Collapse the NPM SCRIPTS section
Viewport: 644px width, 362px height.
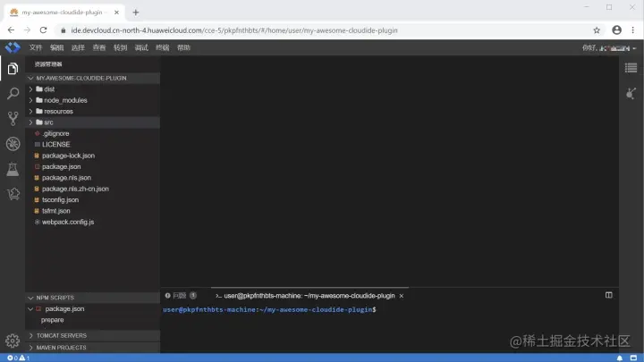point(30,298)
